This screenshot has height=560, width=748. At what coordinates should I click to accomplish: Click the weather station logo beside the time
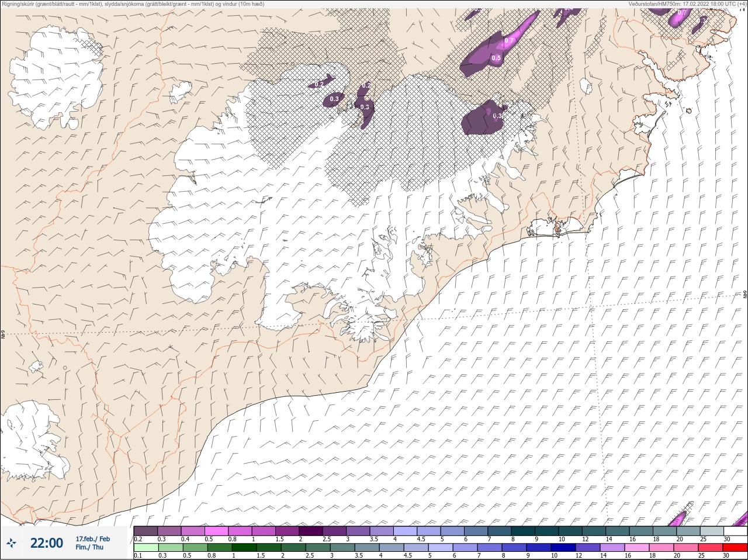(x=11, y=542)
